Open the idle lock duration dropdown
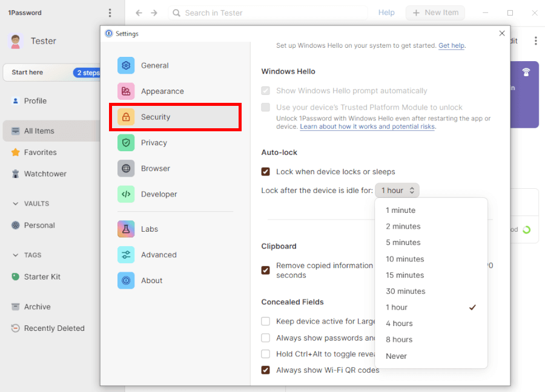 tap(397, 190)
